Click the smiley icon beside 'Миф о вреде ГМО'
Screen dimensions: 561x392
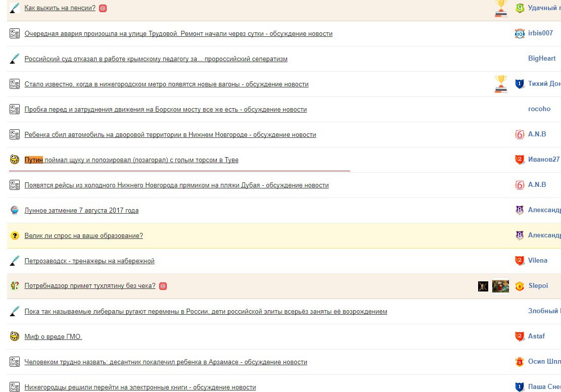15,336
